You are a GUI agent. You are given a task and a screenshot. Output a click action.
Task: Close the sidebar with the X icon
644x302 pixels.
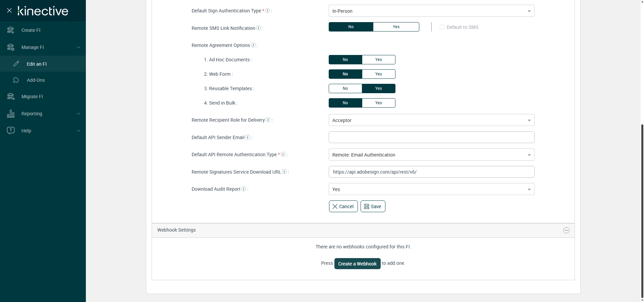(x=9, y=10)
